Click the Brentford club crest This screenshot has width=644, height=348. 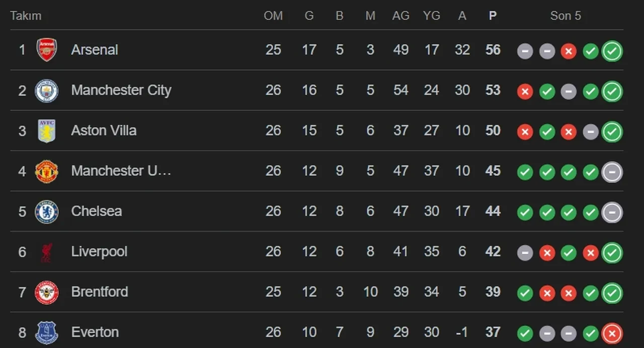47,292
